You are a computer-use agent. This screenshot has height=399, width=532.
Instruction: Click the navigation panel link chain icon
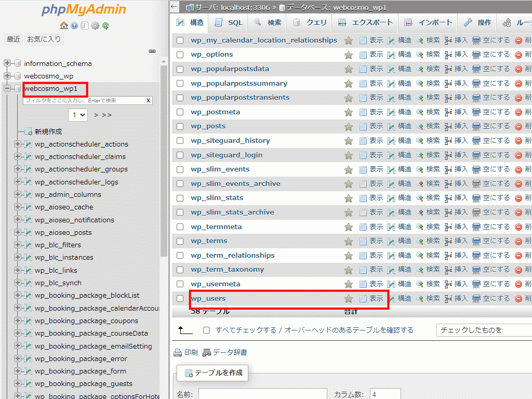152,51
